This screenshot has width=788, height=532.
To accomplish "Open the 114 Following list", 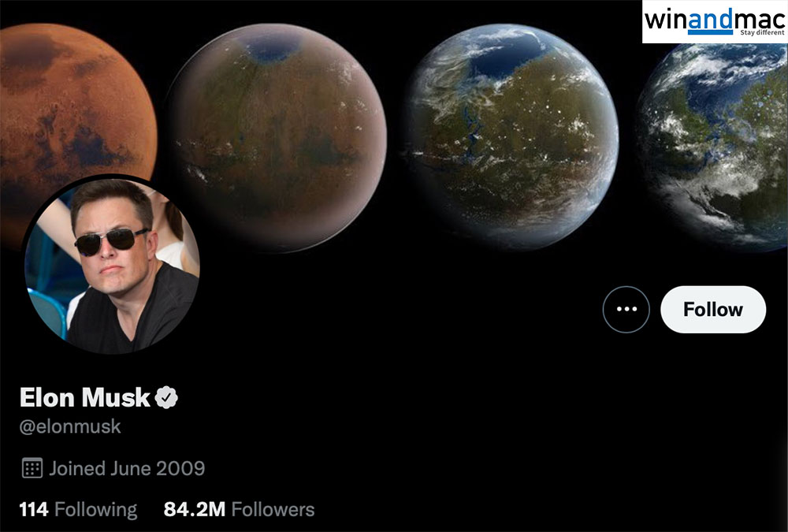I will 78,509.
